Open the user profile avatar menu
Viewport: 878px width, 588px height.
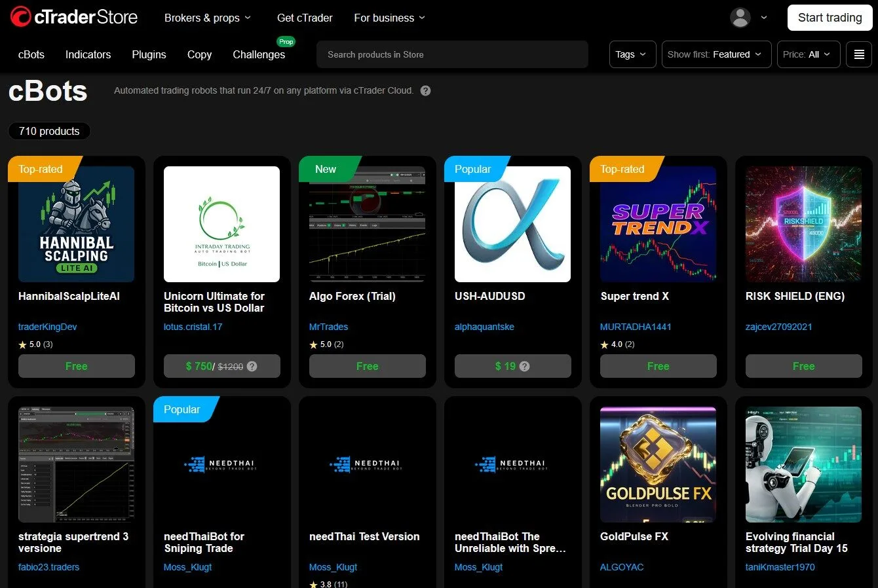click(x=740, y=18)
